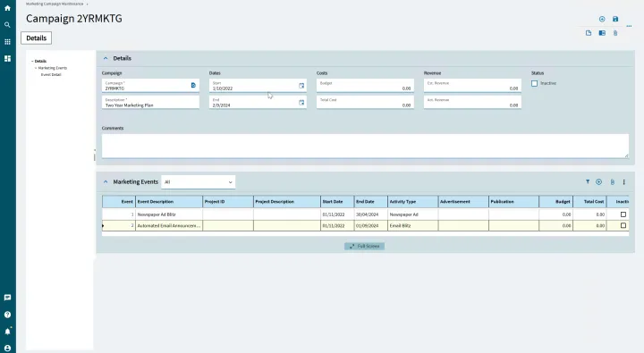Viewport: 644px width, 353px height.
Task: Open the apps grid menu icon
Action: [x=7, y=41]
